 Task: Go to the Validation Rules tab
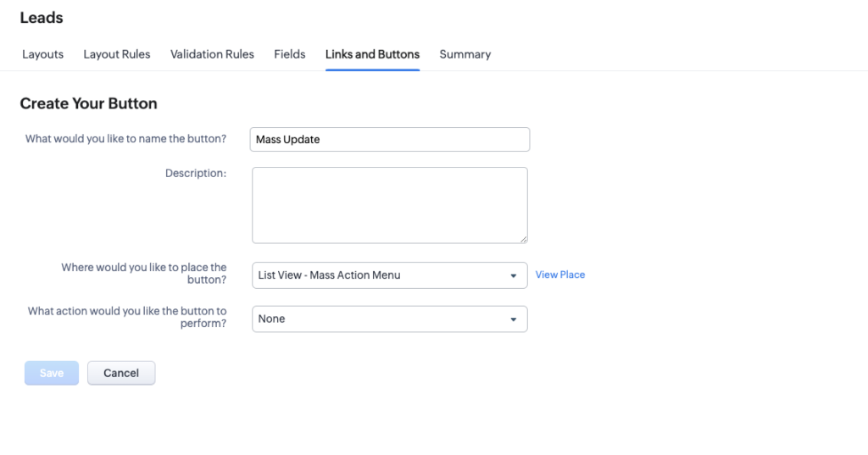212,54
